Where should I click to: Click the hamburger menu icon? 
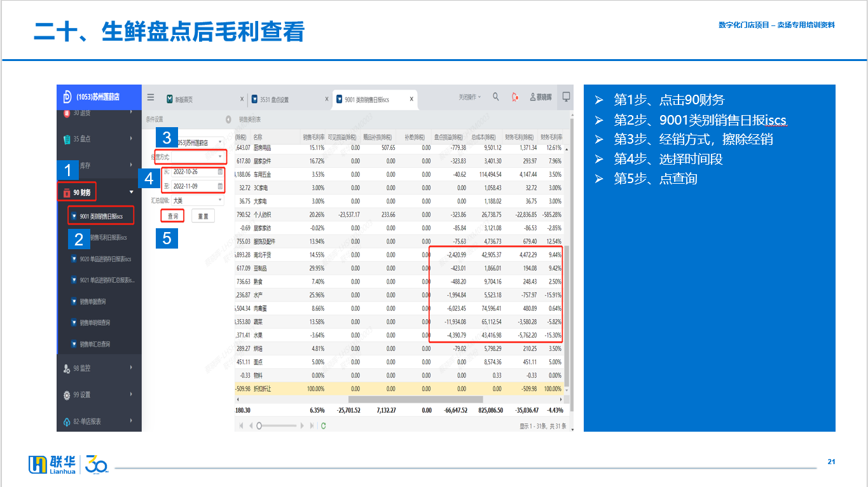[x=151, y=97]
